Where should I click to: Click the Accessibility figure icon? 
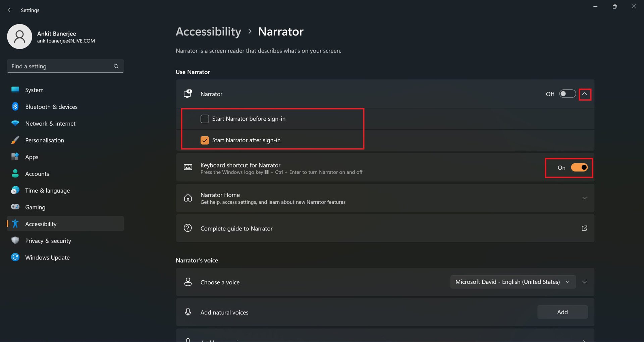[15, 223]
